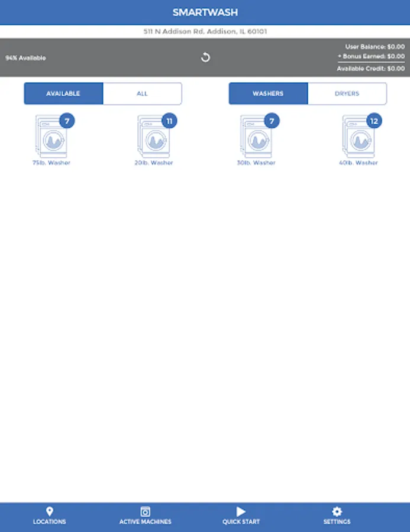Tap the 40lb. Washer label

point(359,163)
